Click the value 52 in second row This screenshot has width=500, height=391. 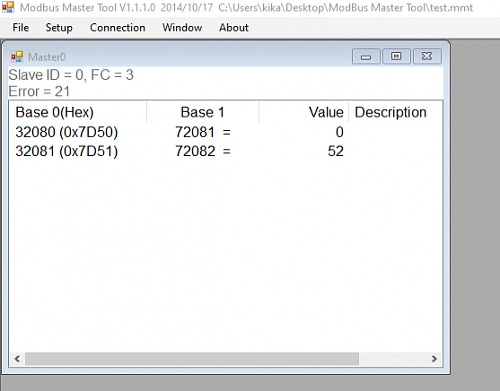[x=335, y=151]
